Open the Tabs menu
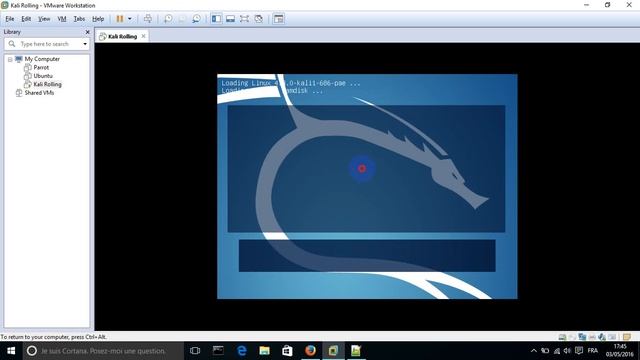Screen dimensions: 640x360 pyautogui.click(x=79, y=19)
